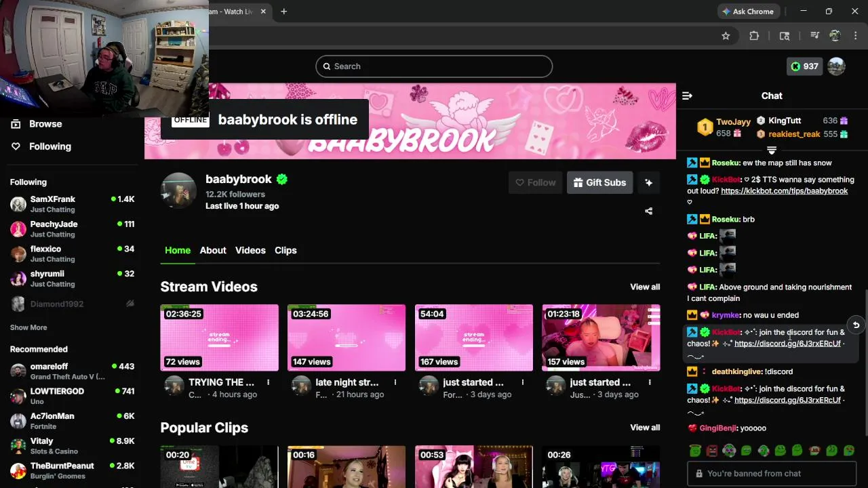
Task: Open the 00:53 popular clip
Action: pos(474,467)
